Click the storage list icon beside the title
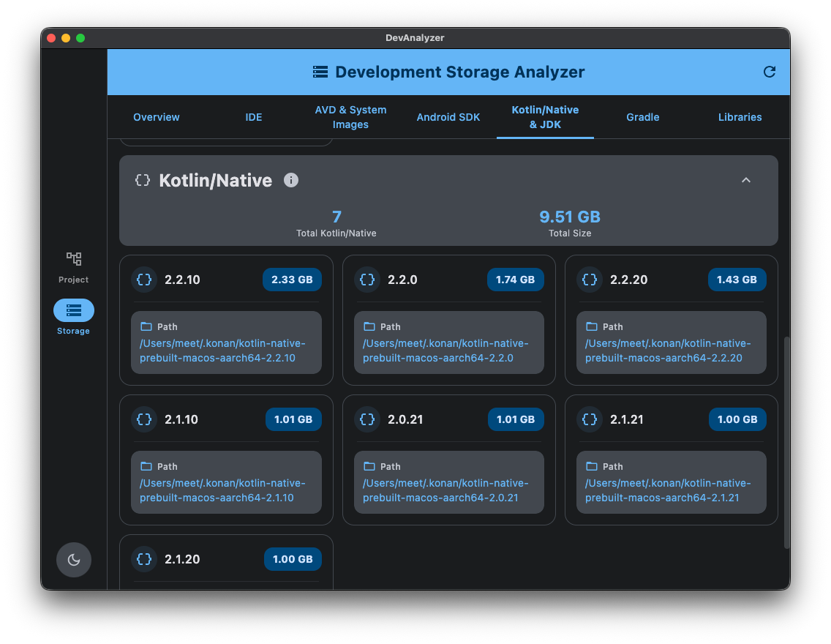 [x=320, y=72]
